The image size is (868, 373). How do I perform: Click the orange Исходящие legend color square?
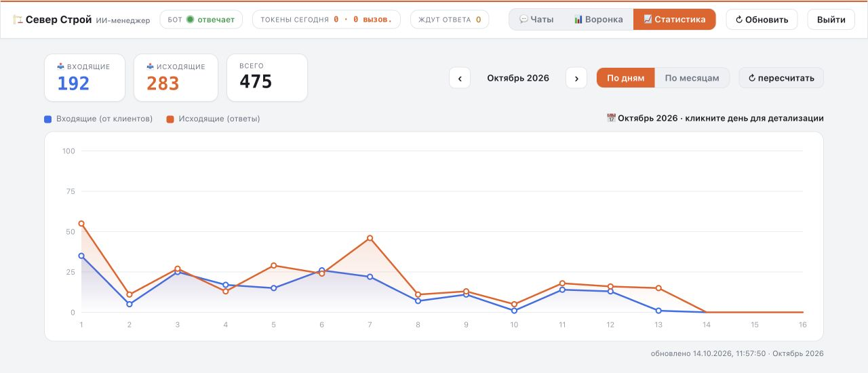pos(170,119)
